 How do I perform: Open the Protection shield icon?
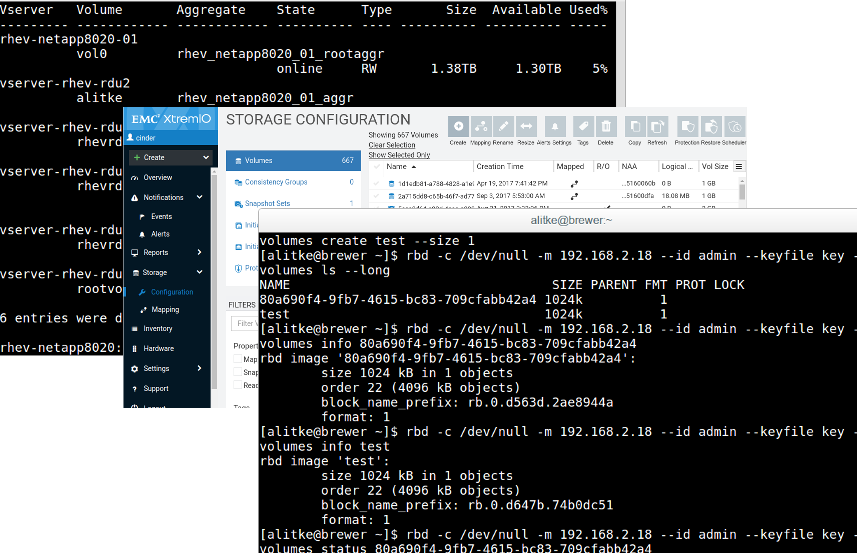point(687,127)
